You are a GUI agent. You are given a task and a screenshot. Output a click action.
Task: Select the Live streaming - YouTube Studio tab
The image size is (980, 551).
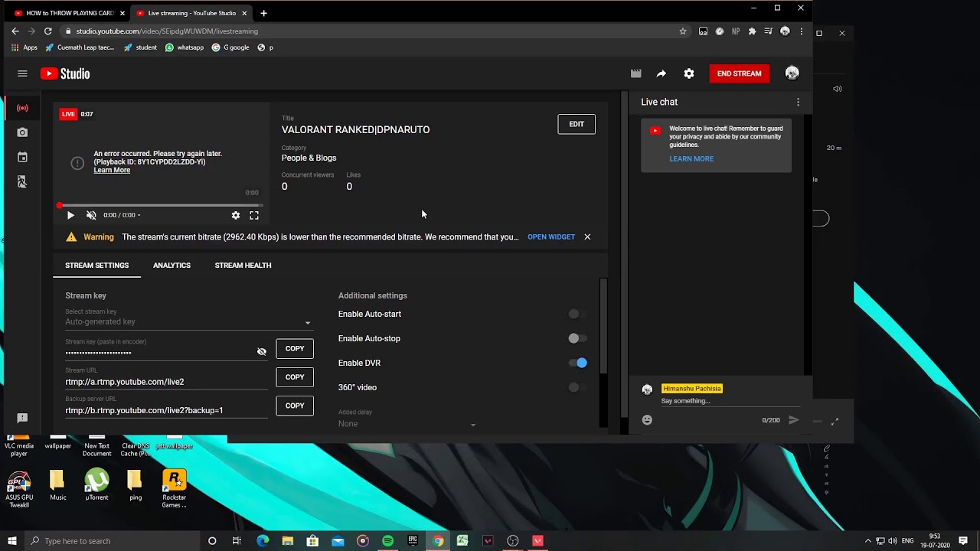point(191,13)
